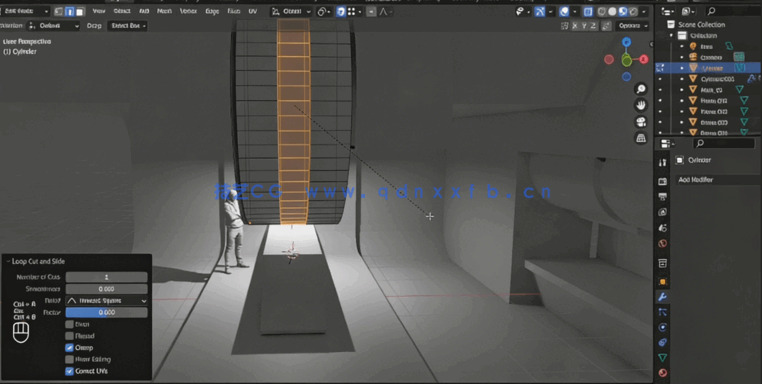Open the View menu
This screenshot has height=384, width=762.
(x=99, y=11)
